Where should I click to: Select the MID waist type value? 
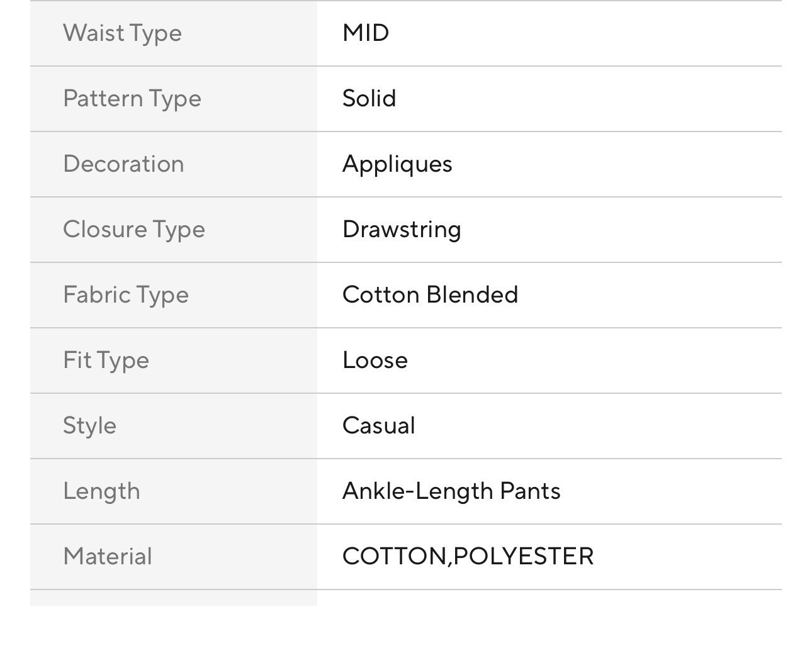tap(366, 33)
